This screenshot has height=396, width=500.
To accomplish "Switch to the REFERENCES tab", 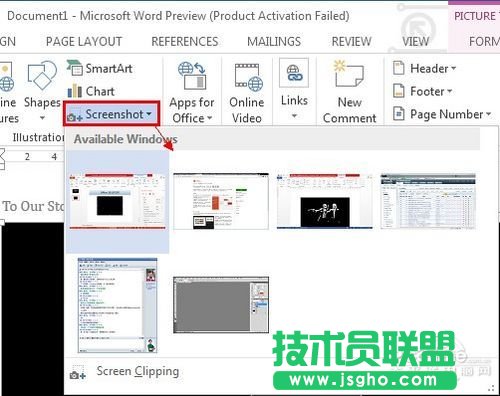I will click(x=185, y=41).
